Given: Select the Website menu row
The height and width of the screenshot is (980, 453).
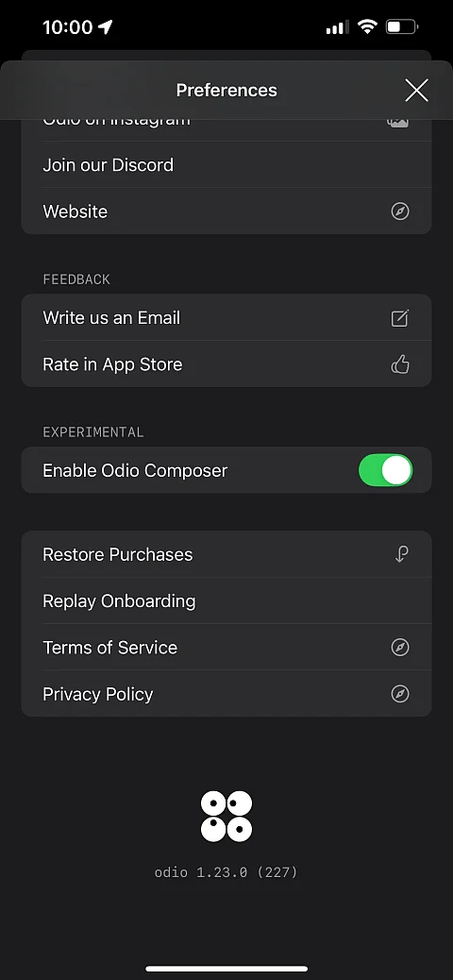Looking at the screenshot, I should pyautogui.click(x=226, y=211).
